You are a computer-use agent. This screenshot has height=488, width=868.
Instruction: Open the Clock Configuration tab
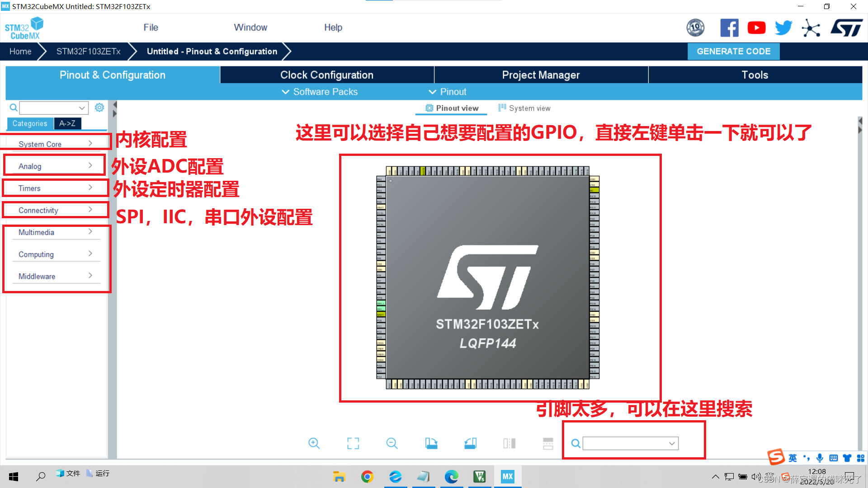coord(326,75)
